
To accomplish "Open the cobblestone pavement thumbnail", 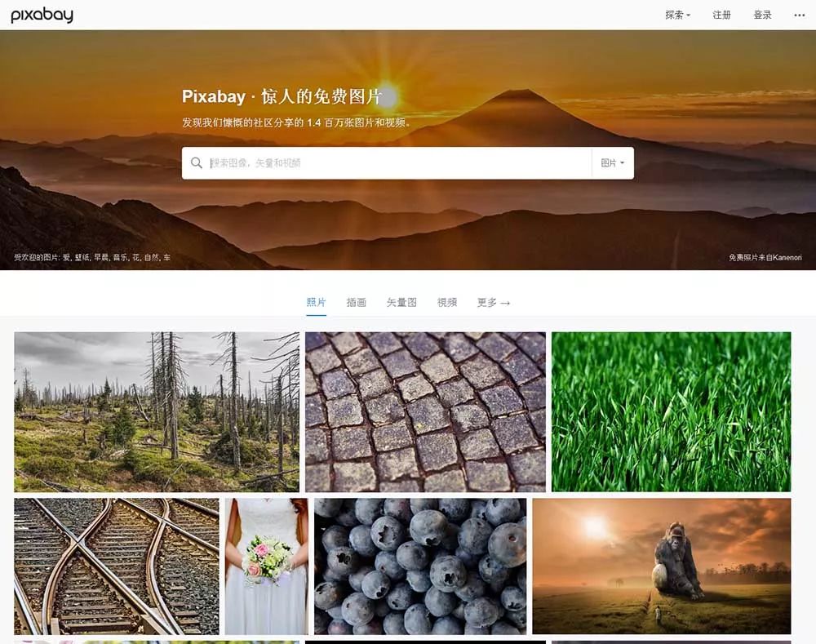I will click(x=425, y=412).
